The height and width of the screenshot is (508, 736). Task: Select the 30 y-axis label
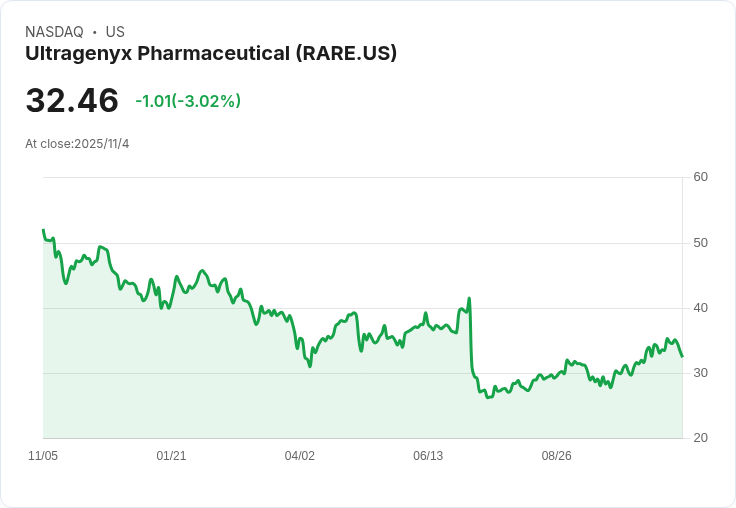coord(700,373)
